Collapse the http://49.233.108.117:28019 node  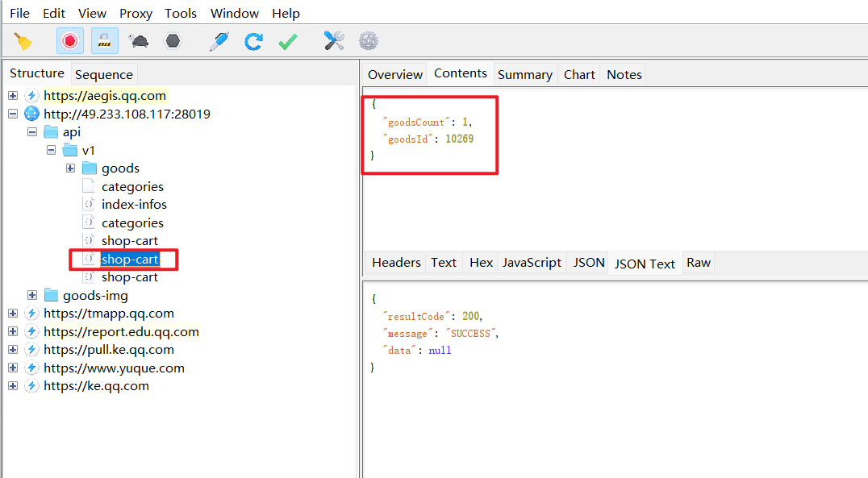pos(13,114)
